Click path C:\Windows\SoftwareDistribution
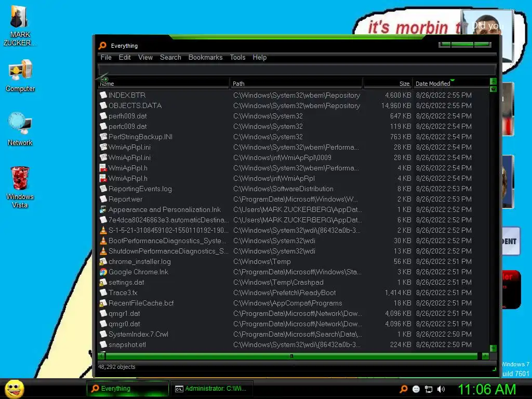The width and height of the screenshot is (532, 399). click(x=283, y=189)
